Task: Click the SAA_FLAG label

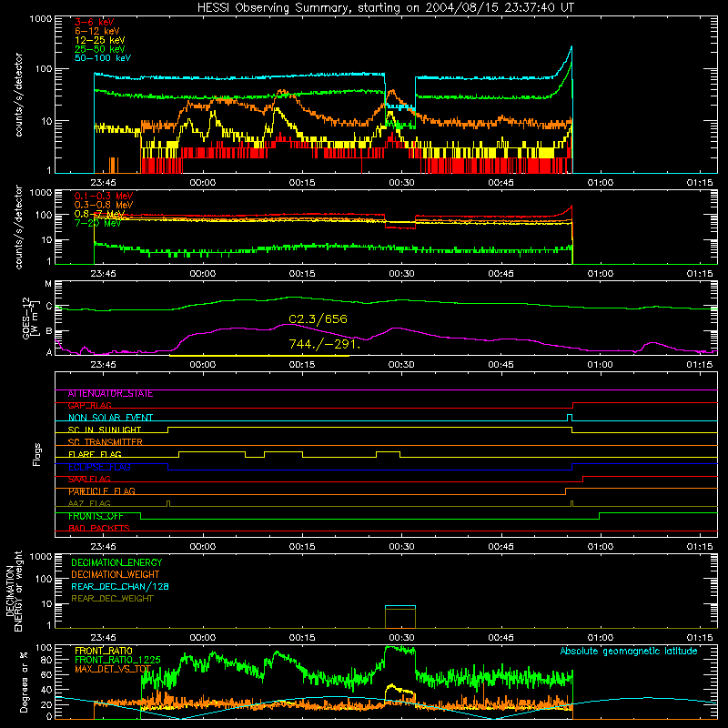Action: pyautogui.click(x=89, y=480)
